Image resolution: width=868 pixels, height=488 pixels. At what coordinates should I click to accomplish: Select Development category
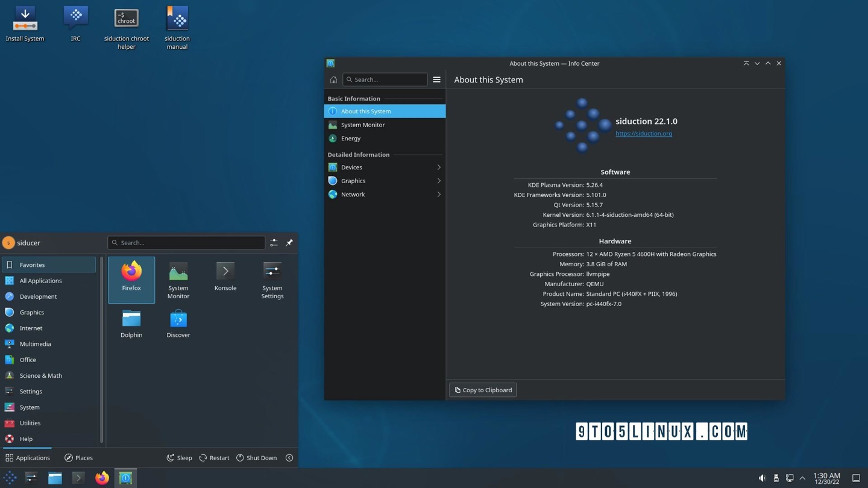[x=49, y=296]
